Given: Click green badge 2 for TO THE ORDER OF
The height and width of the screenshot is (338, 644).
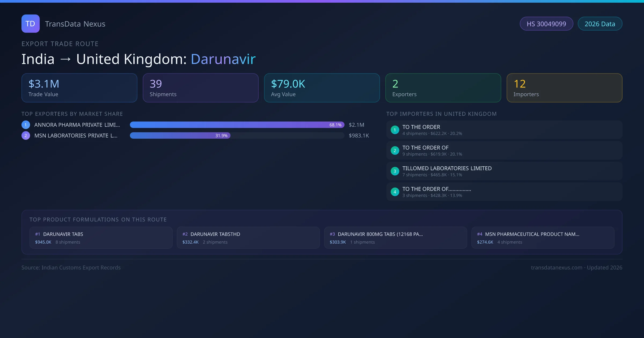Looking at the screenshot, I should tap(395, 150).
